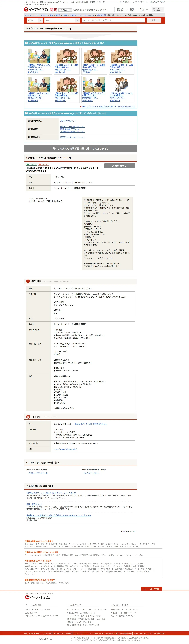The image size is (189, 644).
Task: Open 国内最大級のモビリティ関連イベント job link
Action: click(x=51, y=493)
